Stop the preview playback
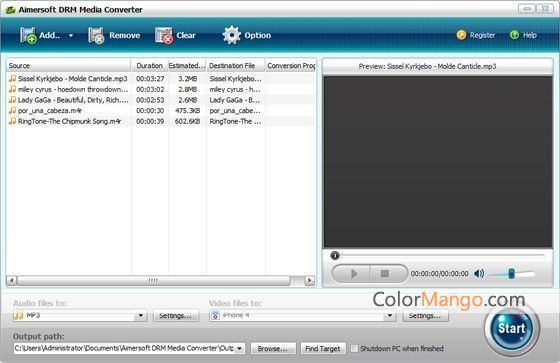The image size is (560, 363). tap(385, 274)
